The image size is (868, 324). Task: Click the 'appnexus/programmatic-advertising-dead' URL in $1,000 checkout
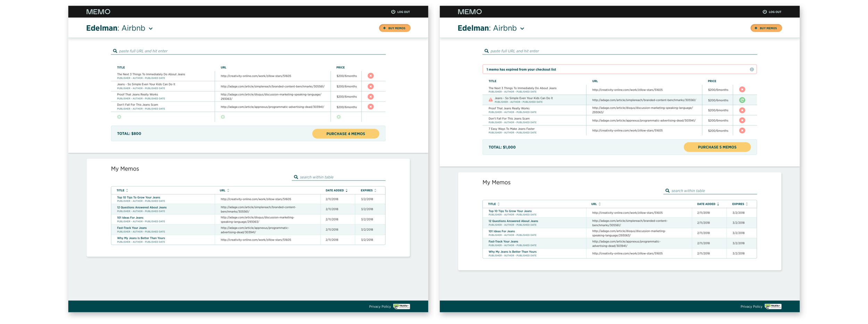click(x=644, y=121)
